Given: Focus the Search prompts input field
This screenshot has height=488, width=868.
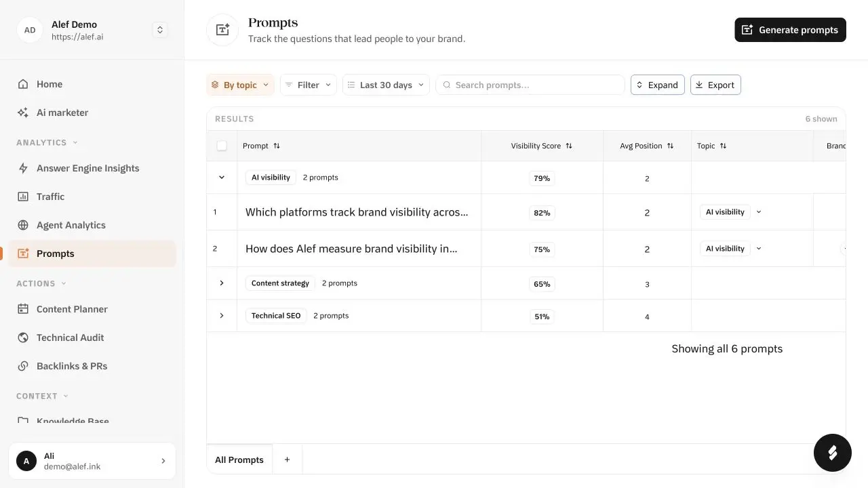Looking at the screenshot, I should tap(530, 85).
